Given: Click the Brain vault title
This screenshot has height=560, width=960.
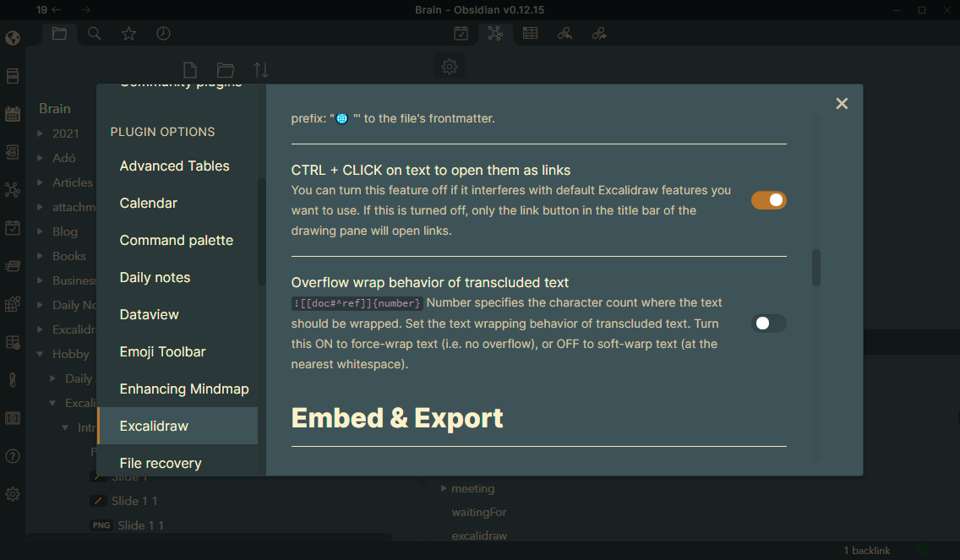Looking at the screenshot, I should coord(54,108).
